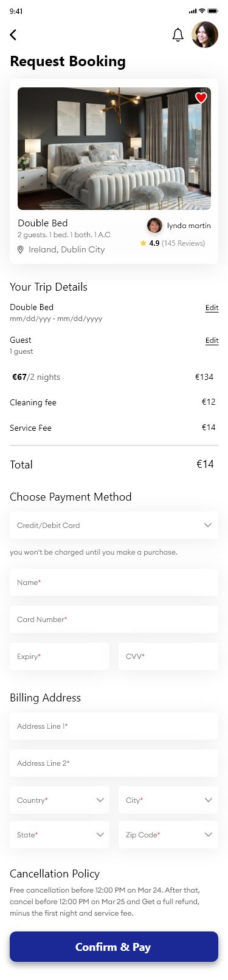Open the Country dropdown
This screenshot has height=980, width=228.
pos(60,800)
